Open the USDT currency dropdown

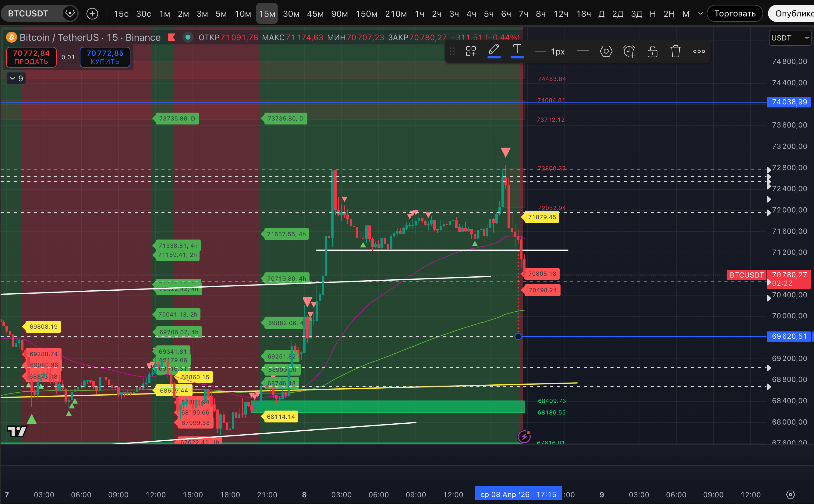point(789,38)
